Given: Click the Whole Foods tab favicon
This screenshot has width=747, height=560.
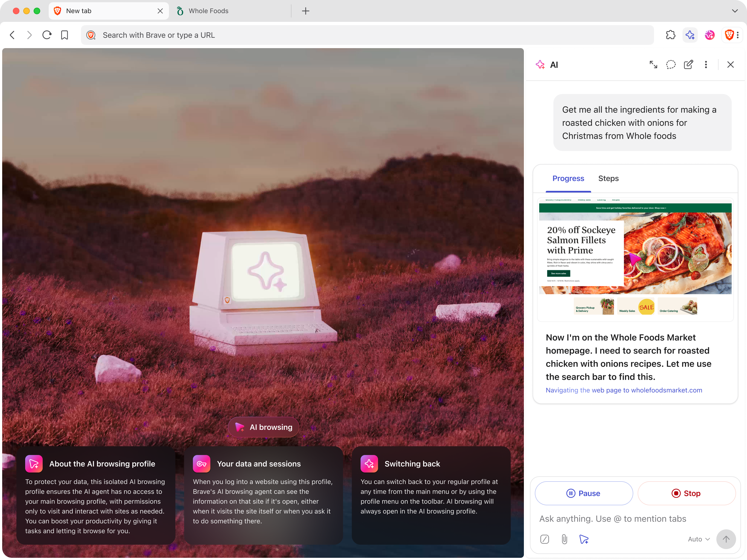Looking at the screenshot, I should tap(180, 11).
